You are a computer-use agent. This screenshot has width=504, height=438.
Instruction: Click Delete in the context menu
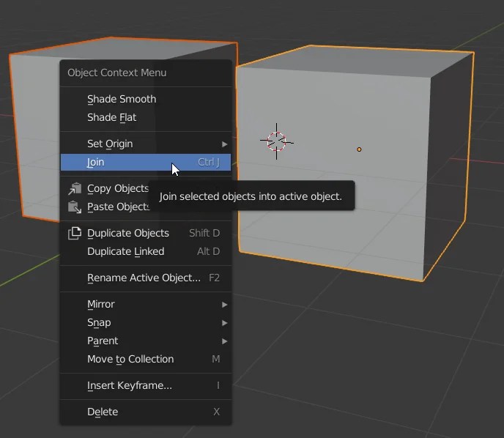[146, 412]
